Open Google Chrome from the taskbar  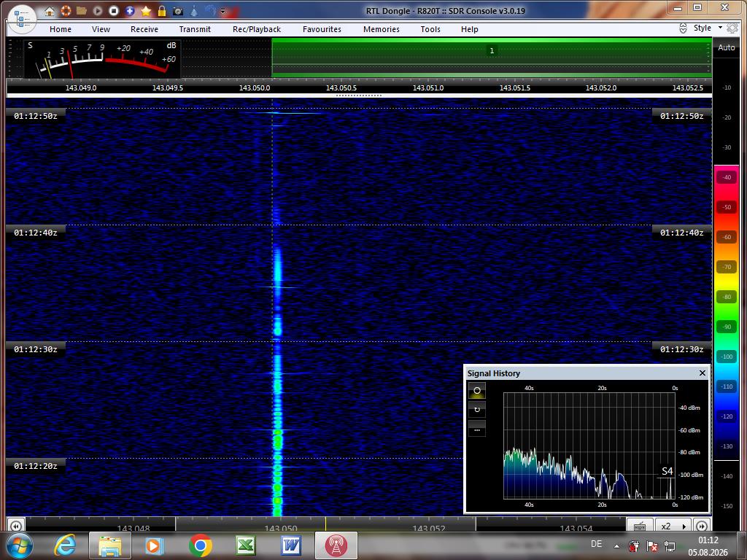(x=201, y=546)
